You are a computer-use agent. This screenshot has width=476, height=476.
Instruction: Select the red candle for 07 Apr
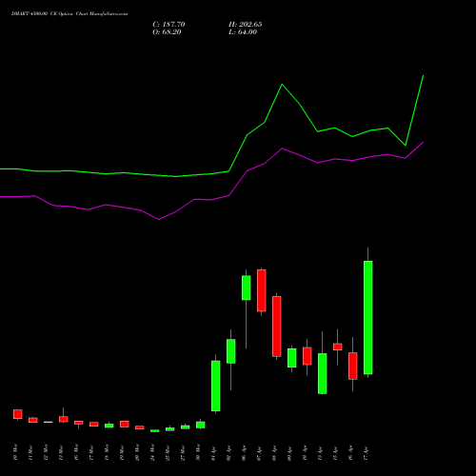[262, 290]
